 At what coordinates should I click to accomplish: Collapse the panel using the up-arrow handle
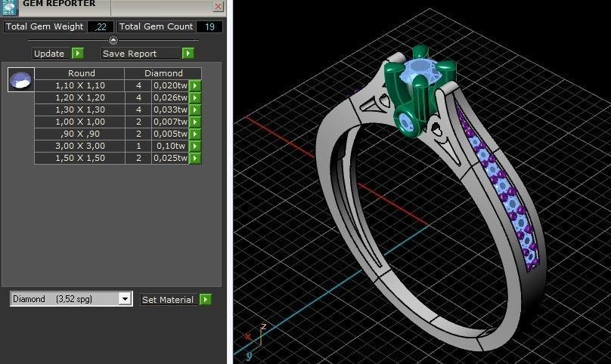113,40
